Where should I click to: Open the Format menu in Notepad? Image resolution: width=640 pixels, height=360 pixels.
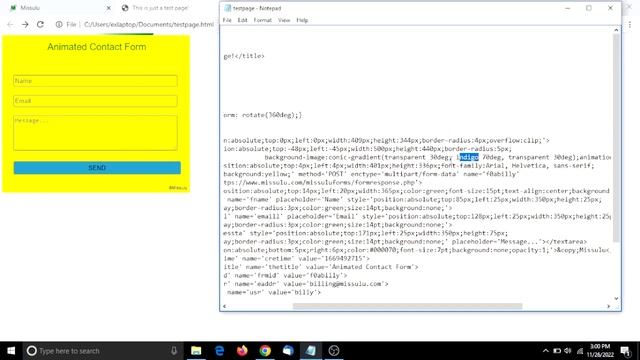point(262,20)
